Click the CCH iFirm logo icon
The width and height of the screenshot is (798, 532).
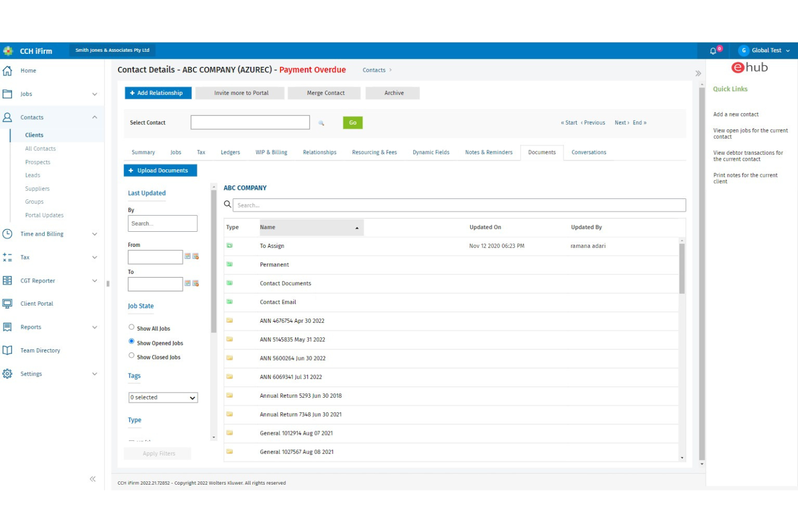(x=8, y=51)
